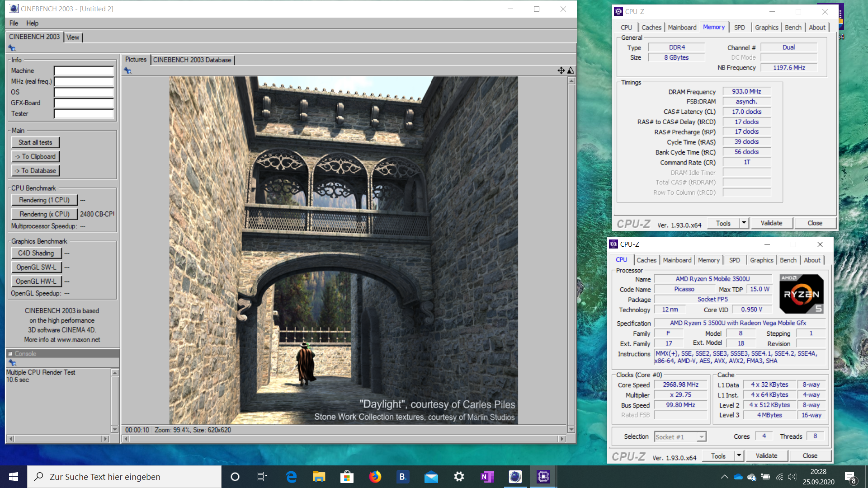This screenshot has height=488, width=868.
Task: Switch to the CPU-Z taskbar icon
Action: [x=543, y=477]
